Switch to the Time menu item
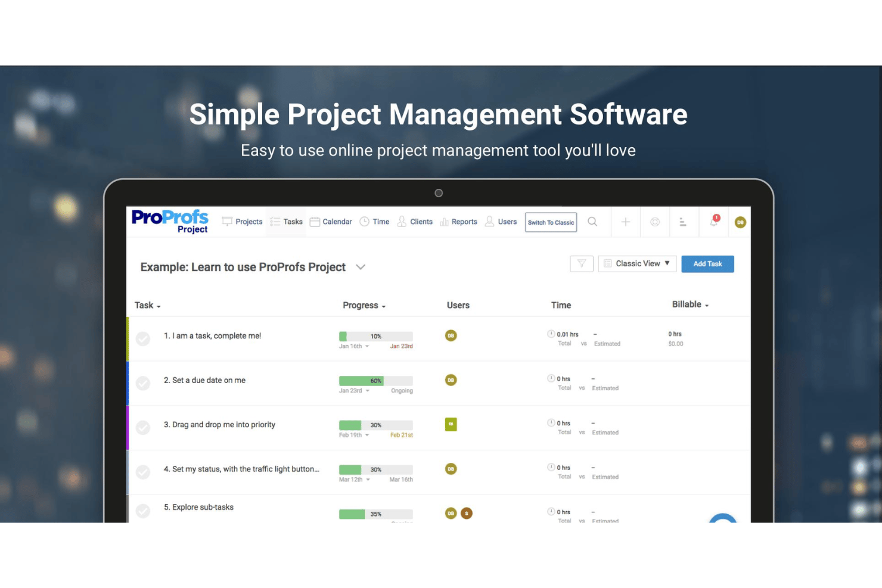The image size is (882, 588). click(x=374, y=222)
